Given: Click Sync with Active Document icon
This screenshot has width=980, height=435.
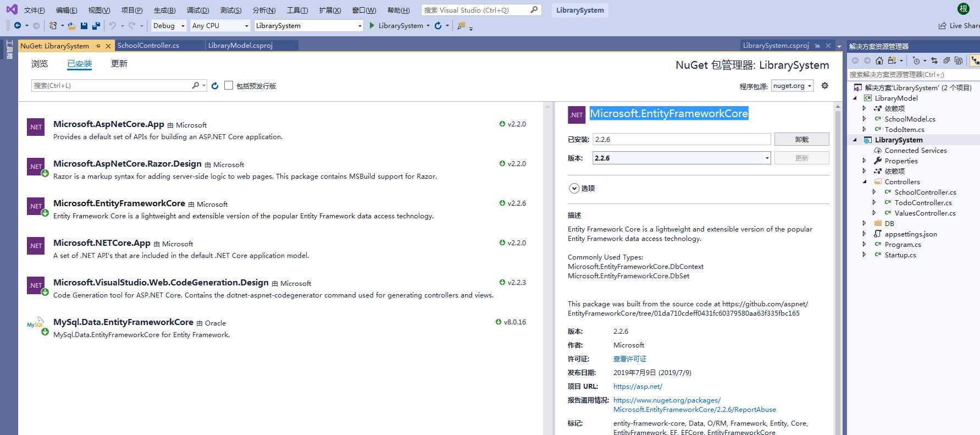Looking at the screenshot, I should pyautogui.click(x=934, y=60).
